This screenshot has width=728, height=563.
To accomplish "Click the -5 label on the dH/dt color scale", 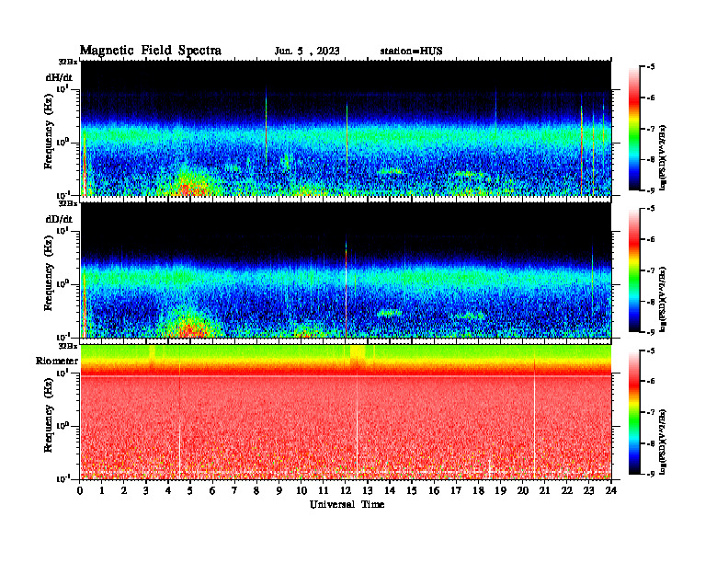I will point(650,67).
